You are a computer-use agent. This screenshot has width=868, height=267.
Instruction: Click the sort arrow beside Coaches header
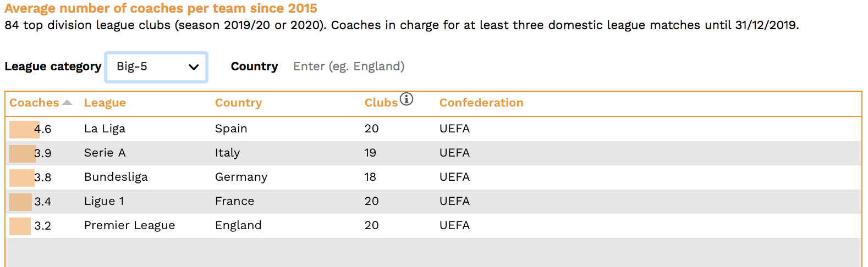[x=67, y=103]
